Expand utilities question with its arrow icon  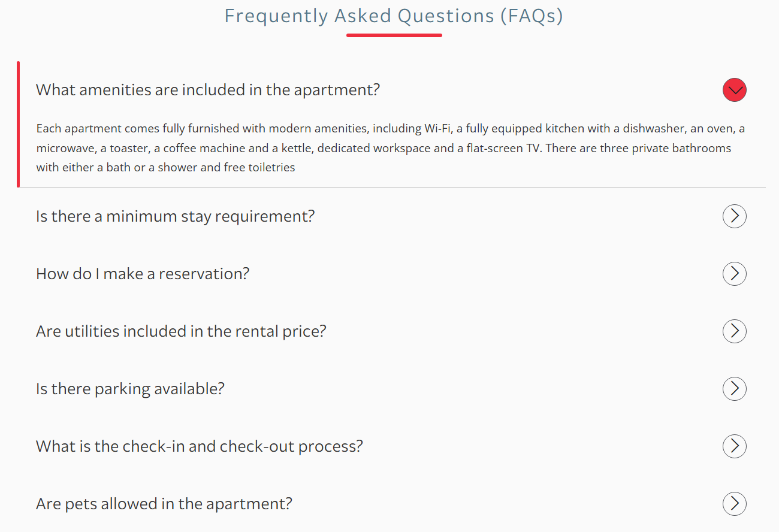[x=734, y=331]
